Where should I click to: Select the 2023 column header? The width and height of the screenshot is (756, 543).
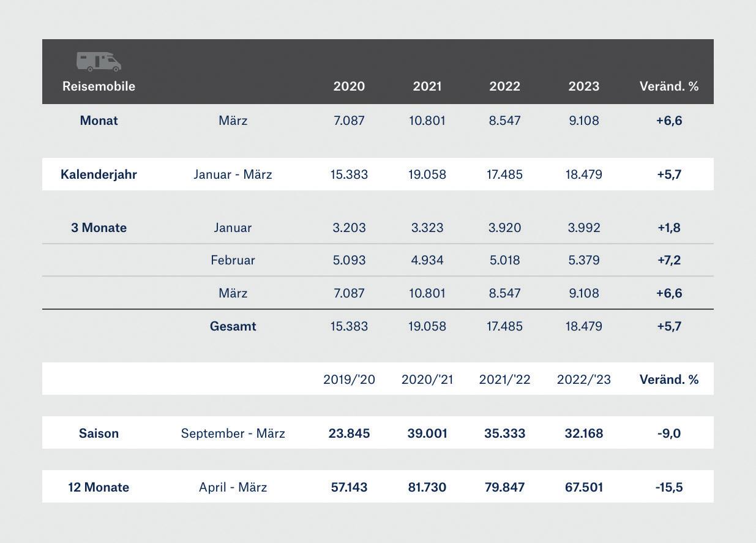pyautogui.click(x=583, y=86)
